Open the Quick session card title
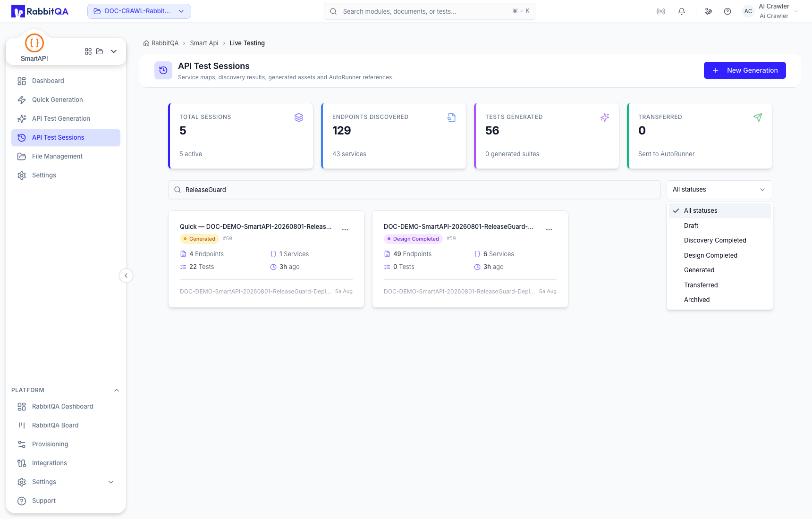The height and width of the screenshot is (519, 812). tap(255, 226)
